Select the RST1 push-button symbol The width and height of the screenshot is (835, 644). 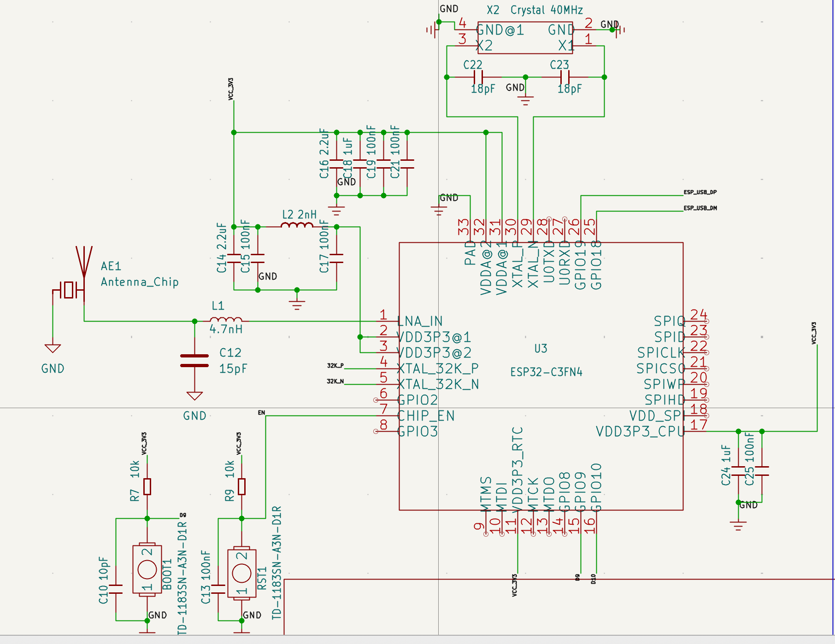(x=241, y=573)
